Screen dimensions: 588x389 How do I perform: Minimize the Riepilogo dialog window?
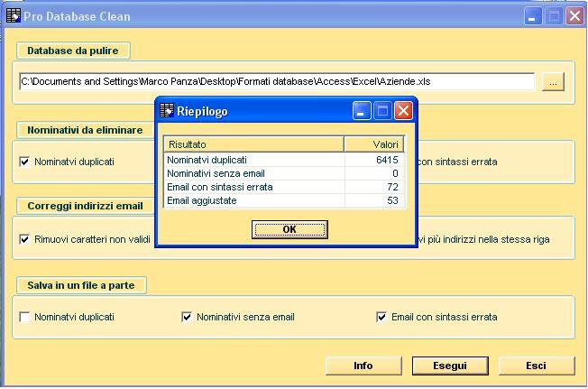[x=363, y=111]
